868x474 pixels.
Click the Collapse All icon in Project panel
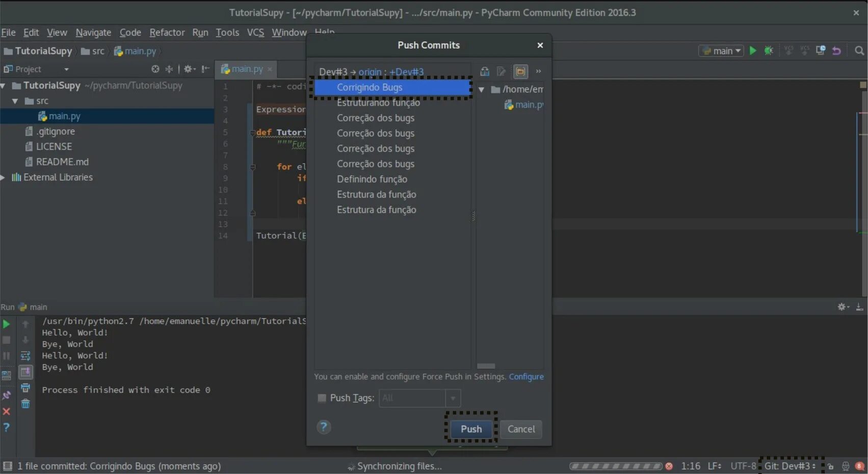169,69
